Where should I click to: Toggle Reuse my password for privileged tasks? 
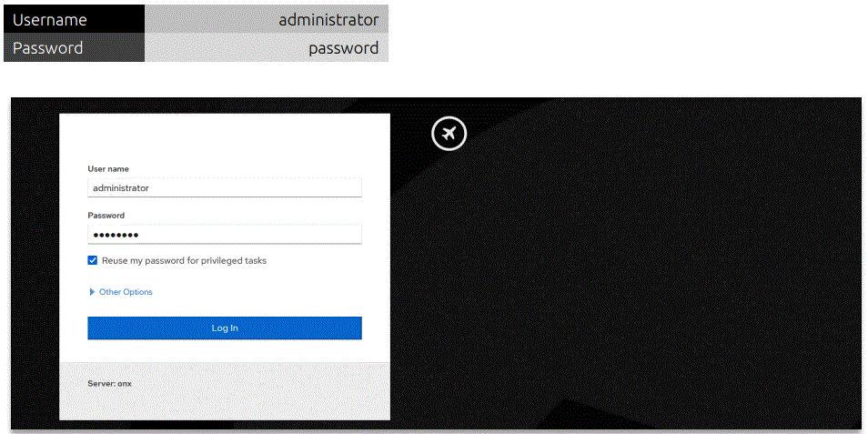pos(93,260)
